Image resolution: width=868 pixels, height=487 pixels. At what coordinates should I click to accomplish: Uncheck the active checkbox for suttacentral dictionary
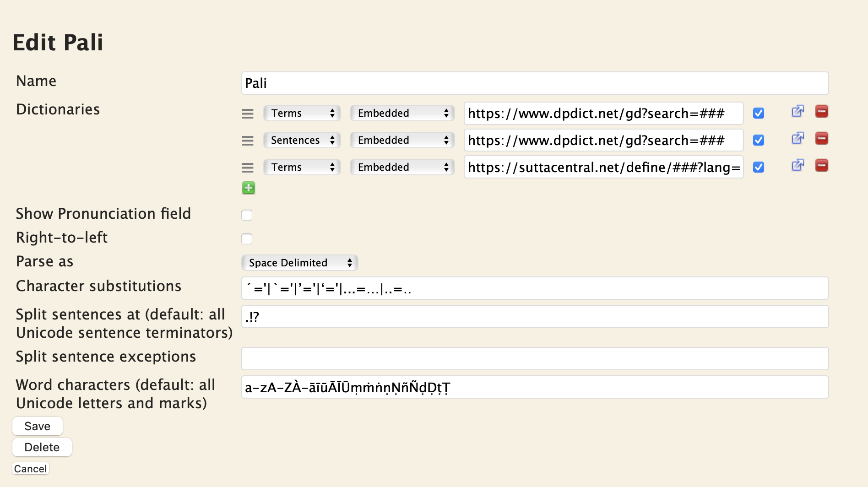(x=759, y=167)
